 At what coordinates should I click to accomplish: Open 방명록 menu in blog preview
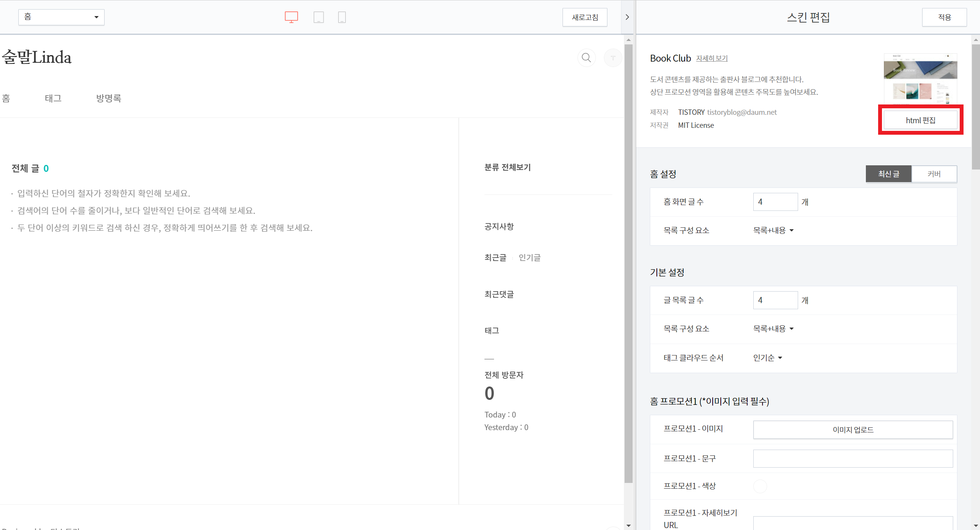click(108, 98)
